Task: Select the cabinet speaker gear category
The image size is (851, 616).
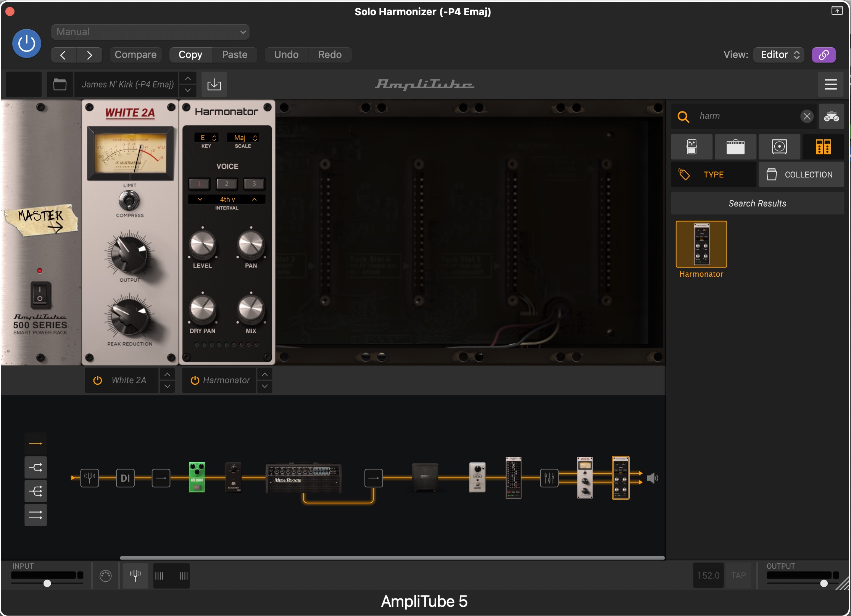Action: coord(779,147)
